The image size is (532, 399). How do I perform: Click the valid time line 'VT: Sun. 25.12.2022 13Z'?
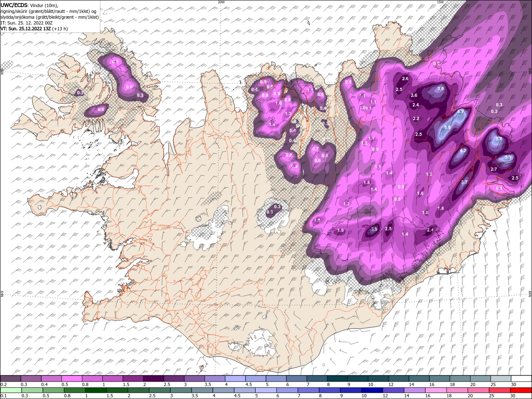click(26, 29)
